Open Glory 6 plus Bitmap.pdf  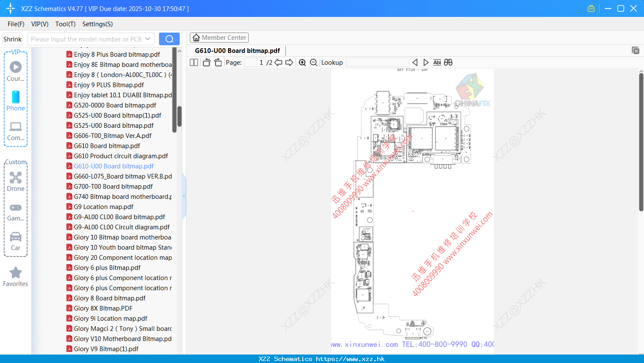pyautogui.click(x=107, y=268)
